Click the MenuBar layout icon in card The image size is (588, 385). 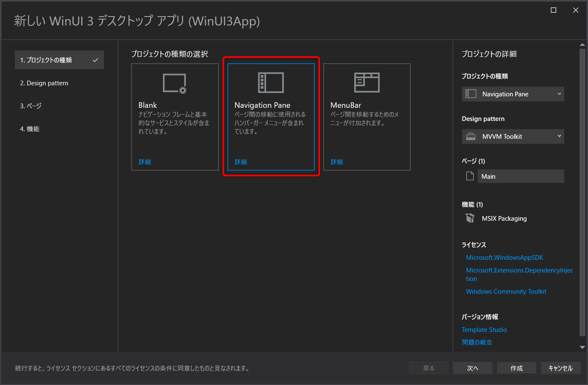click(367, 82)
